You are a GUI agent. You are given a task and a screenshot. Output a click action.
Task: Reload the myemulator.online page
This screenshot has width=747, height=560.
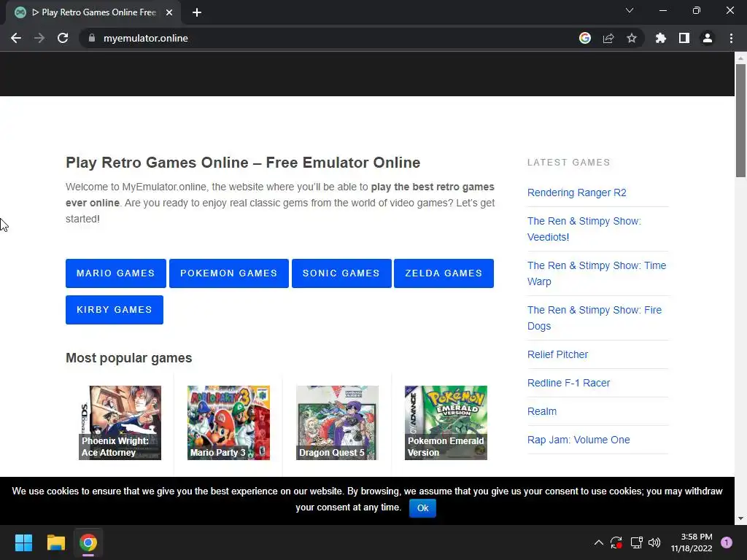(x=63, y=38)
